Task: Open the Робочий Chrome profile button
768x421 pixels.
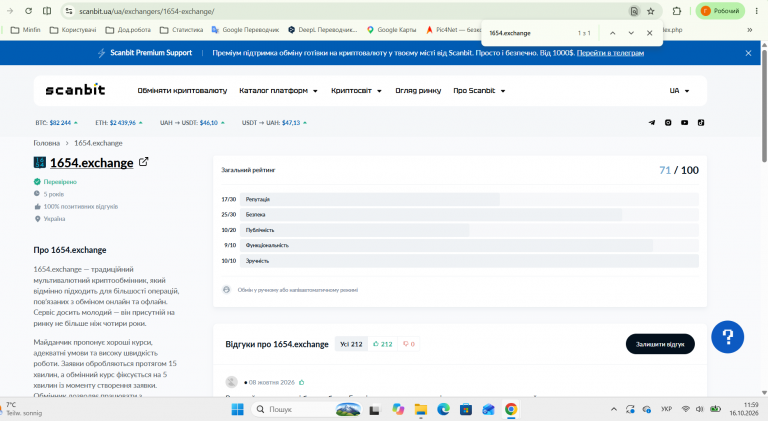Action: tap(720, 11)
